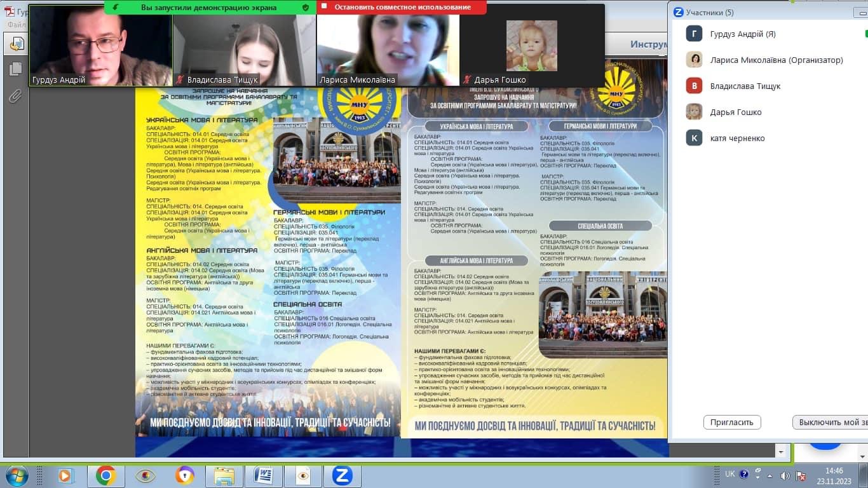
Task: Open Windows Explorer folder on the taskbar
Action: [x=224, y=475]
